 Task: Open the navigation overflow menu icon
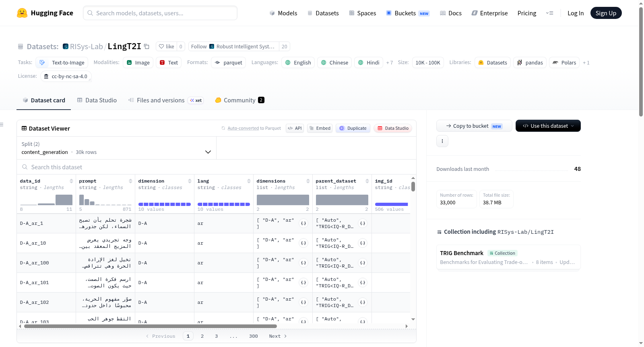coord(549,13)
